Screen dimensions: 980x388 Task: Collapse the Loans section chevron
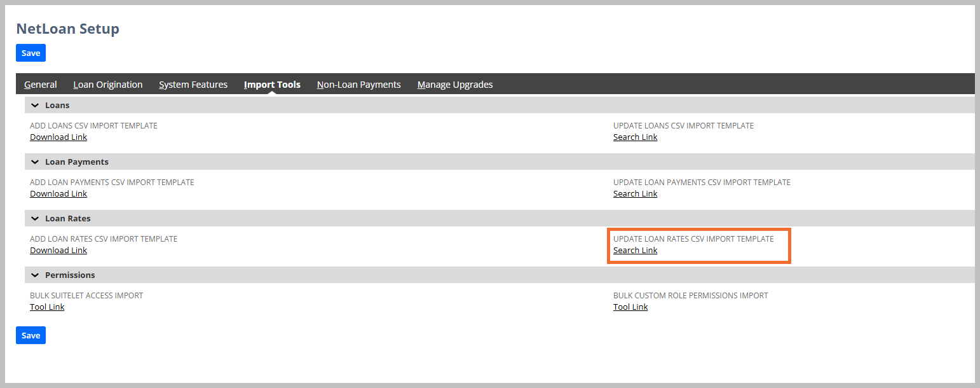tap(35, 105)
